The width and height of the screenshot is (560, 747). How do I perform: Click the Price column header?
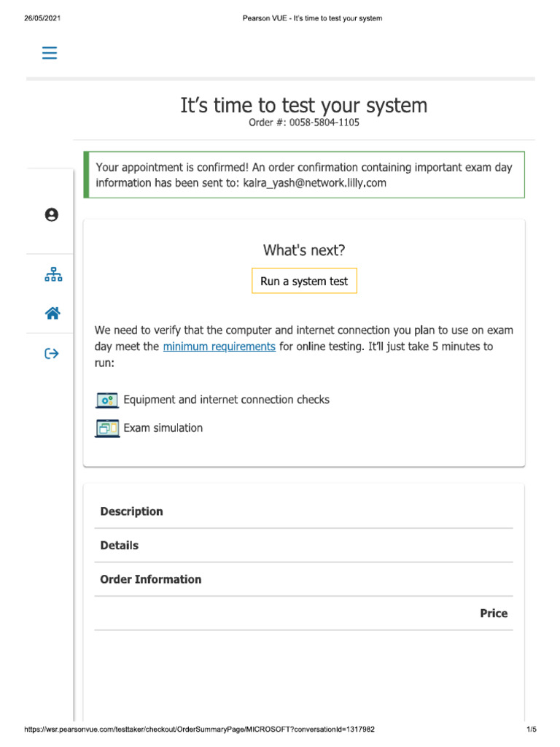pyautogui.click(x=493, y=614)
